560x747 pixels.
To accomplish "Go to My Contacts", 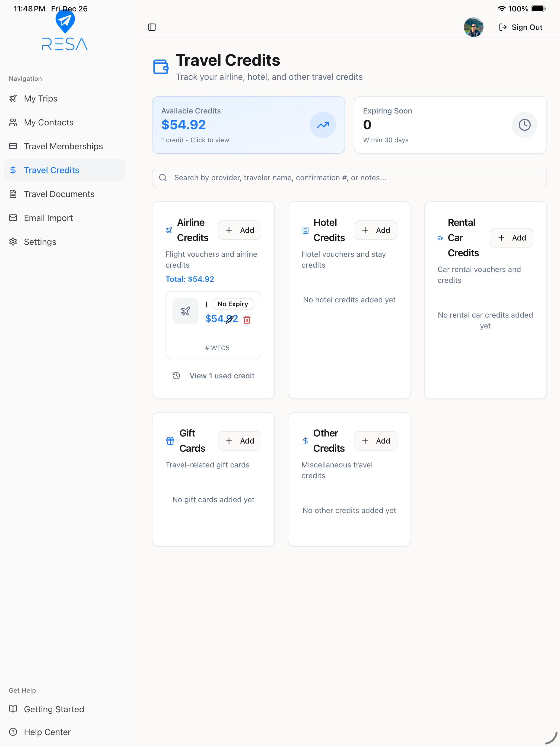I will tap(65, 123).
